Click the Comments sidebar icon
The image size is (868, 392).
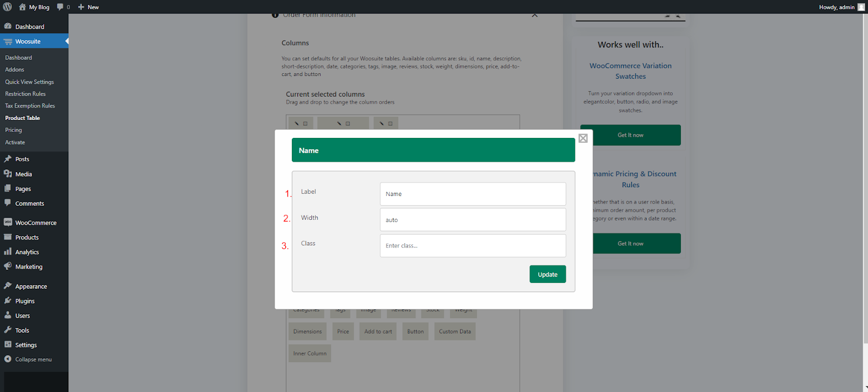pos(8,203)
